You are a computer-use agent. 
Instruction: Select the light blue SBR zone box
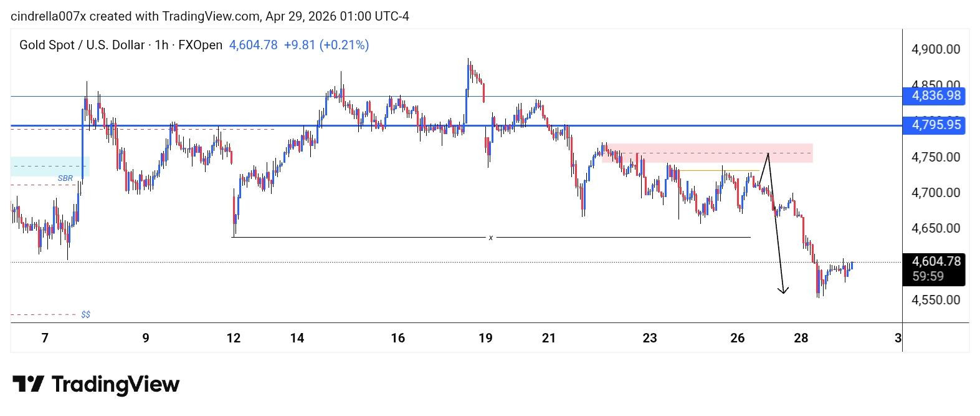(50, 167)
